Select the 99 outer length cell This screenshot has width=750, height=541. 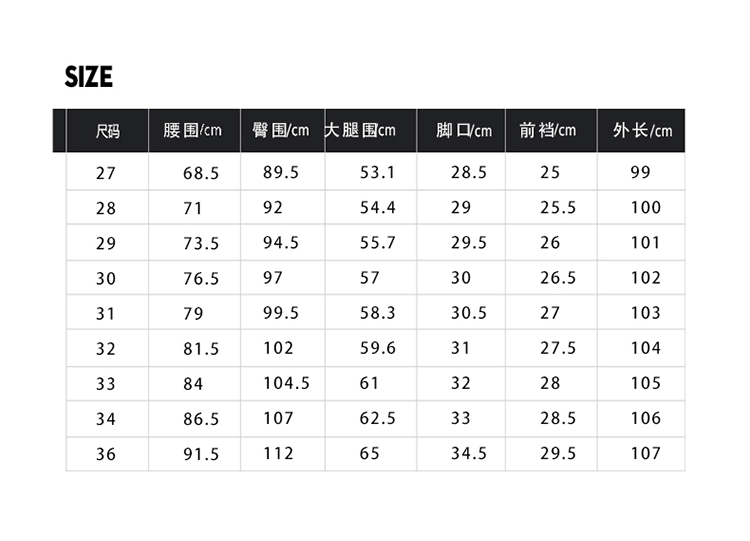(x=640, y=172)
